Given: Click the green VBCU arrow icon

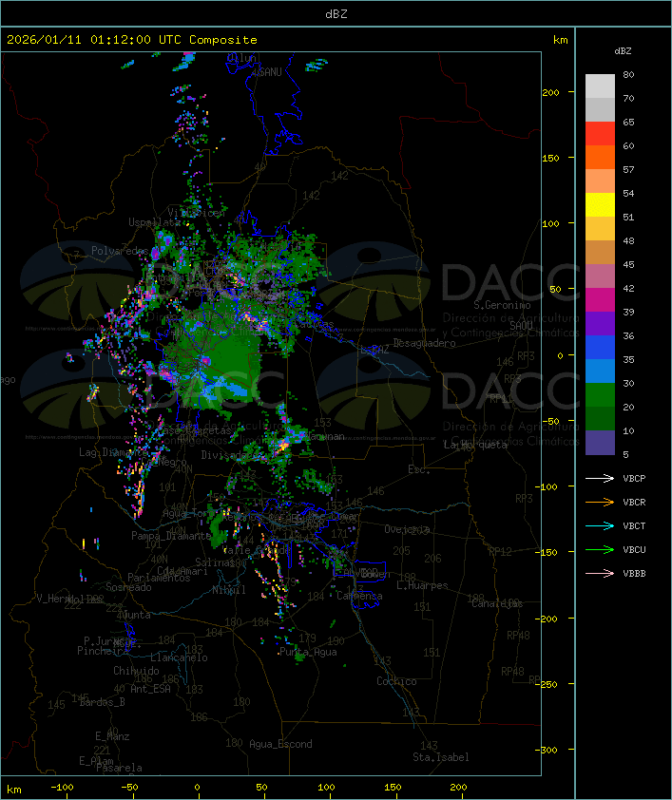Looking at the screenshot, I should pos(600,549).
